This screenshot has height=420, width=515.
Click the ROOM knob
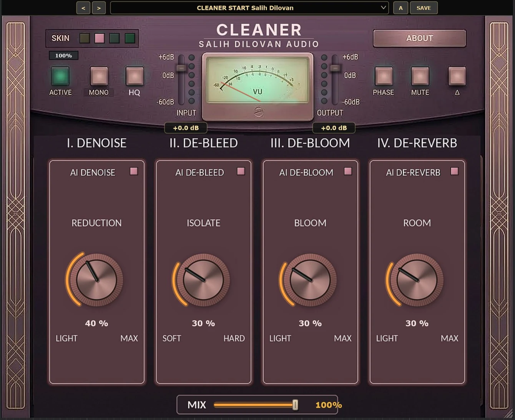pos(417,280)
